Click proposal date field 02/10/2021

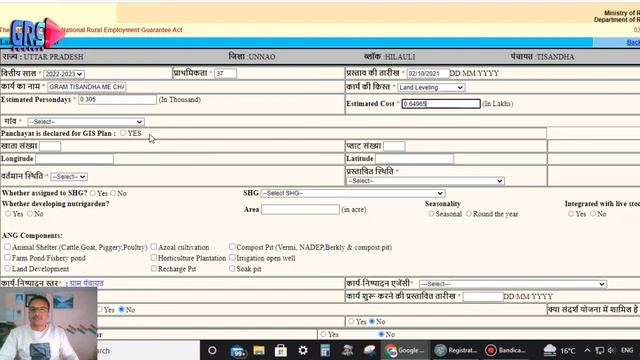coord(428,73)
